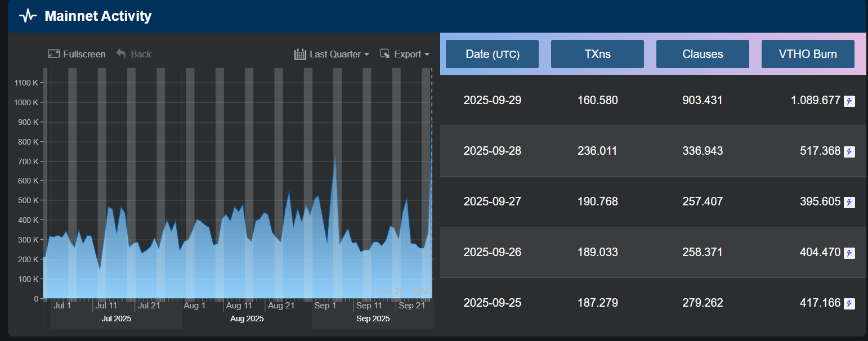Sort by the TXns column header
This screenshot has height=341, width=868.
pos(597,54)
